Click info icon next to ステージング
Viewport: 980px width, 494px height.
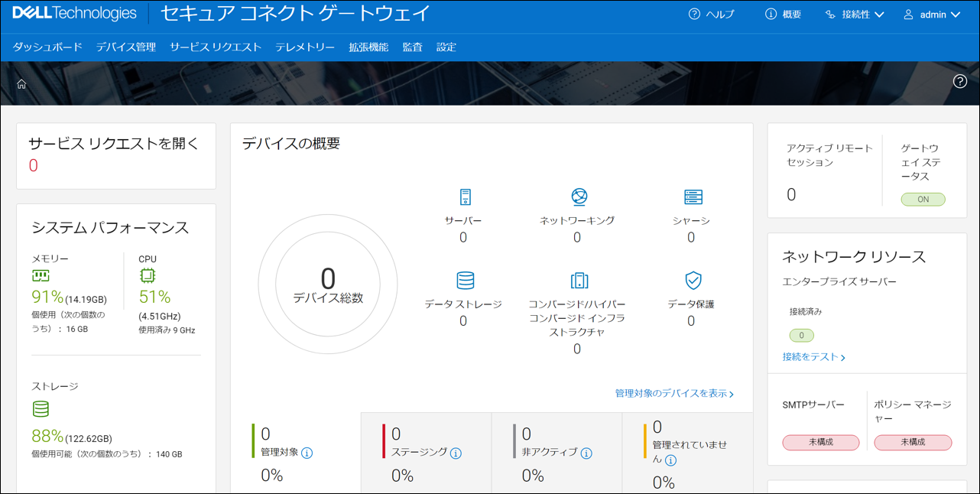(x=456, y=453)
